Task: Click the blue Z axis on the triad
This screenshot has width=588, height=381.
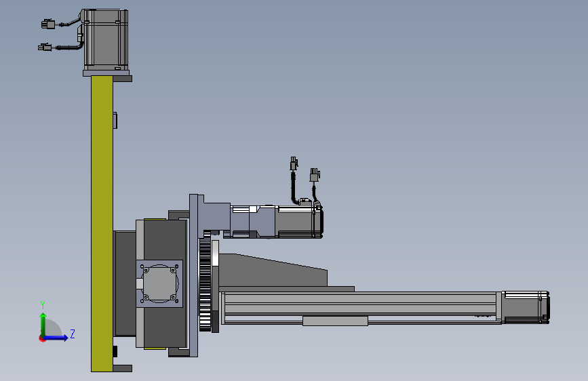Action: pyautogui.click(x=58, y=338)
